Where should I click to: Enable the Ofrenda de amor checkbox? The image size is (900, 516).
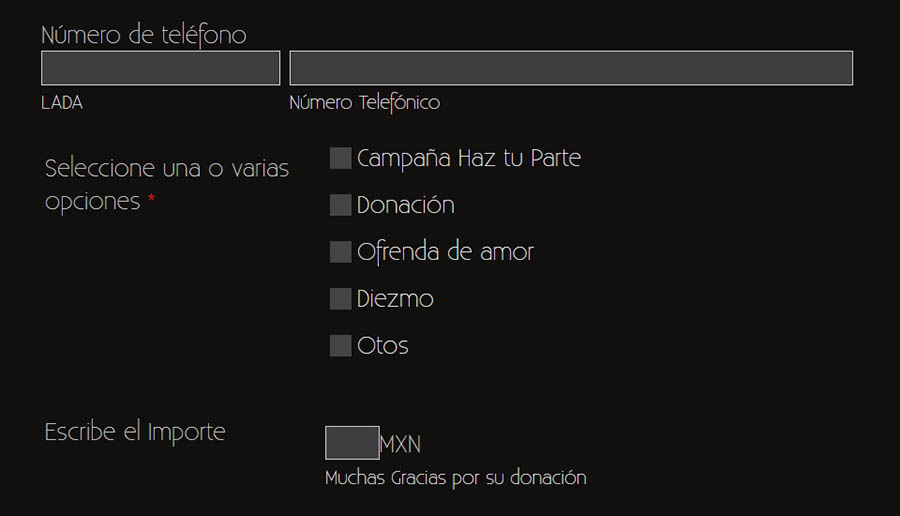pos(341,252)
